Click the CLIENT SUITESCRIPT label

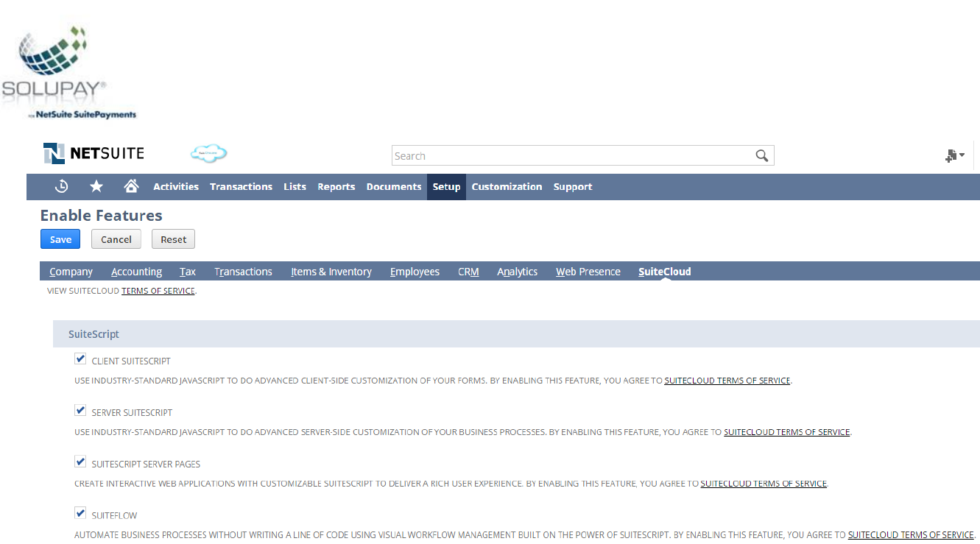click(x=131, y=361)
